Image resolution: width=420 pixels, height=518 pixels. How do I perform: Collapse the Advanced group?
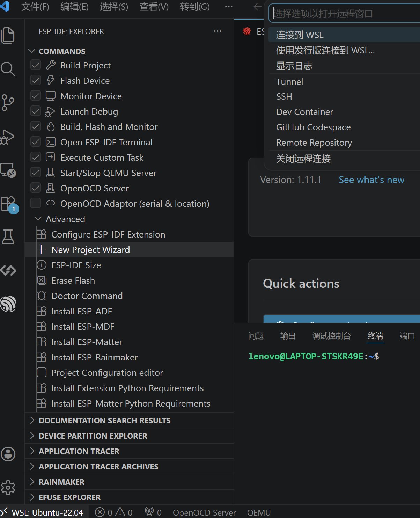click(38, 219)
